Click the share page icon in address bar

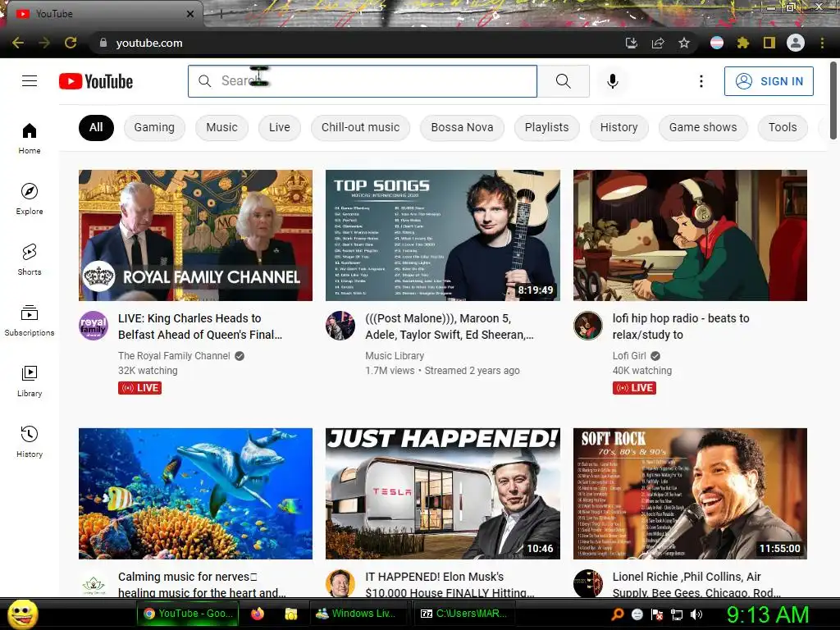click(x=658, y=43)
